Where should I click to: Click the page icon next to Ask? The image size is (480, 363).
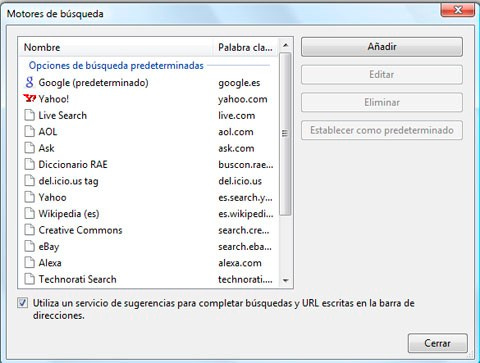pyautogui.click(x=29, y=148)
